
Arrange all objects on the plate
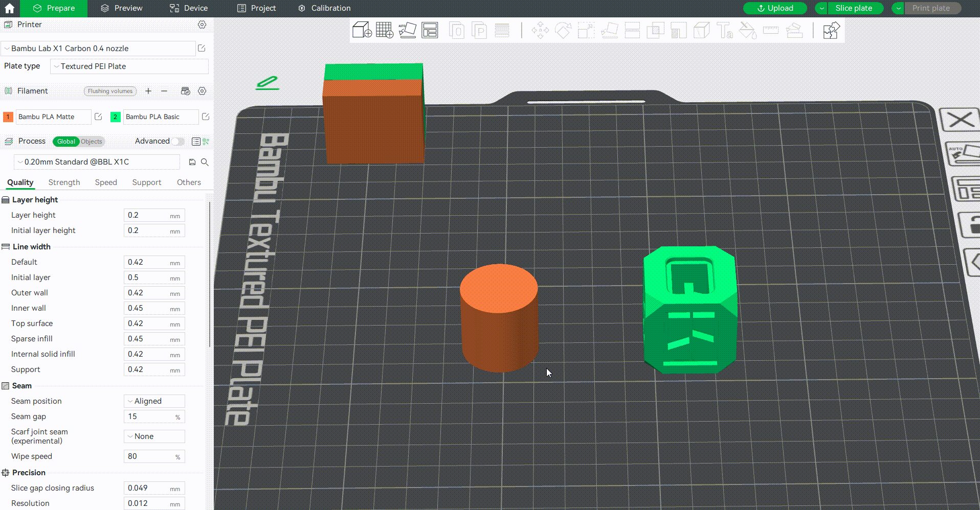430,30
